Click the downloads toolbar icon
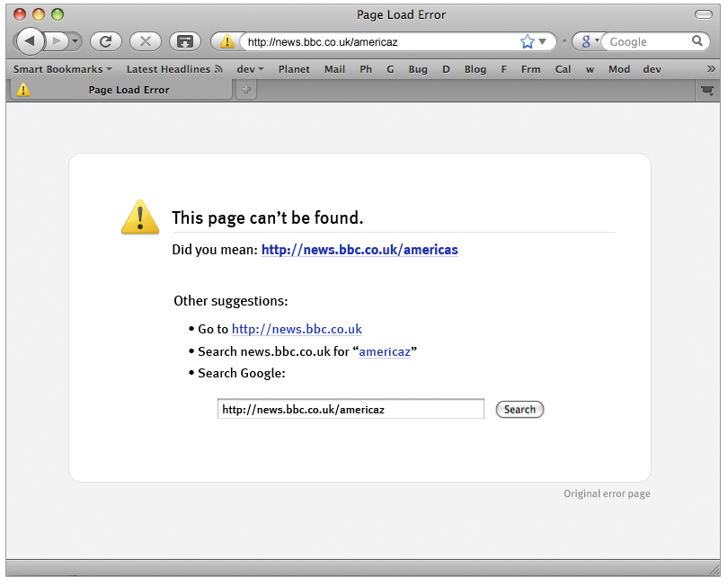This screenshot has width=728, height=585. pyautogui.click(x=185, y=41)
